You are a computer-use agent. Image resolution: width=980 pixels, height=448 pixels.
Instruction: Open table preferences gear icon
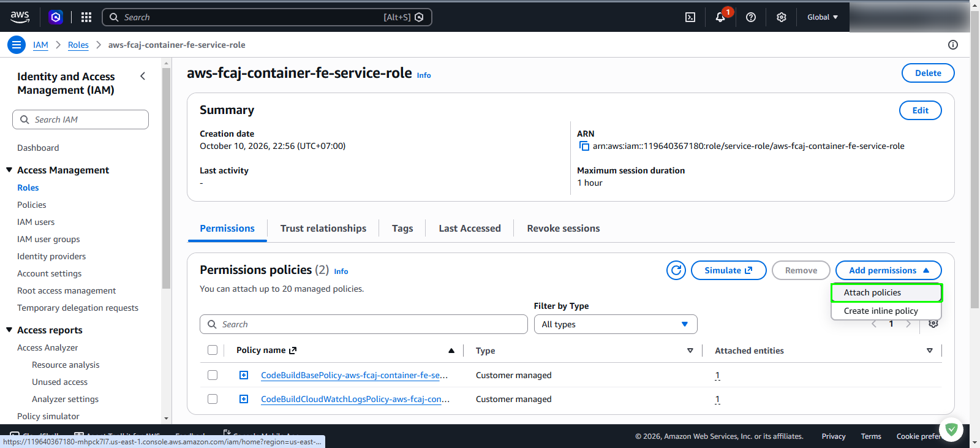point(933,324)
